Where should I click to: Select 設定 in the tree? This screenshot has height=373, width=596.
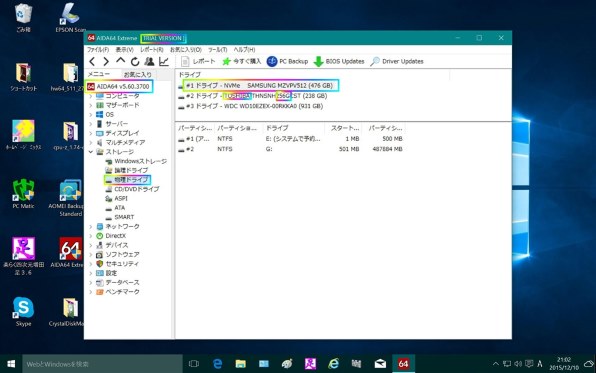pos(106,273)
